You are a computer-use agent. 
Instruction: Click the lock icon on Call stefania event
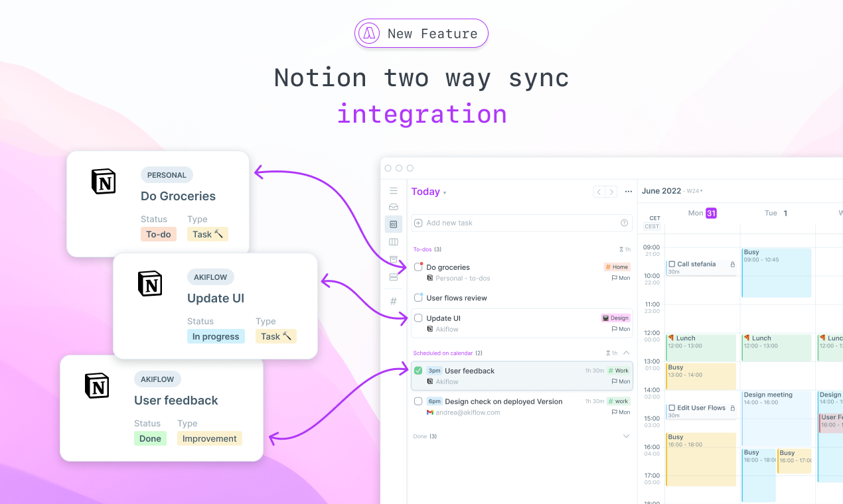pyautogui.click(x=732, y=264)
